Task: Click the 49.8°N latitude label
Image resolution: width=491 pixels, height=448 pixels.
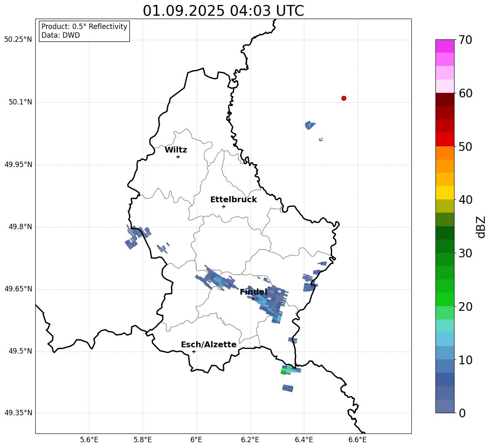Action: [20, 227]
